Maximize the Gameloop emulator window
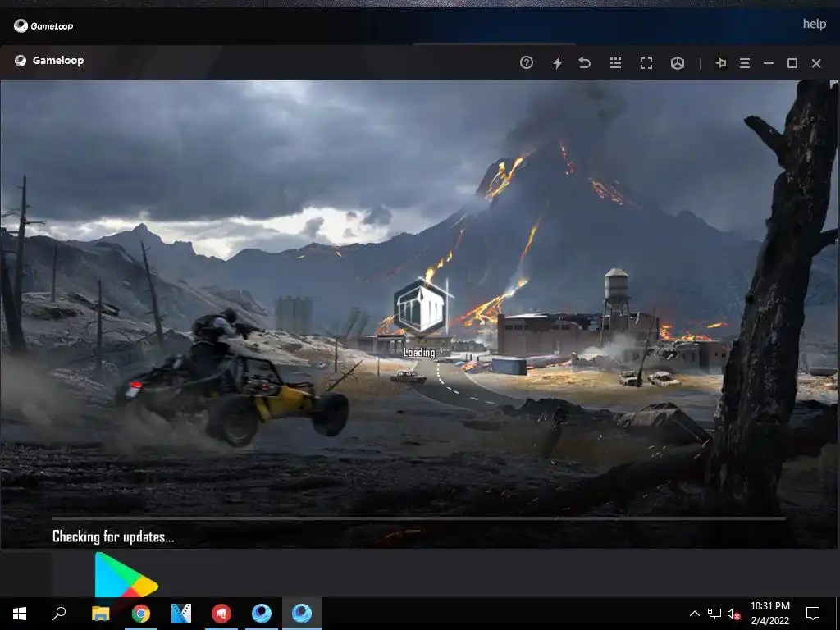 pyautogui.click(x=792, y=63)
